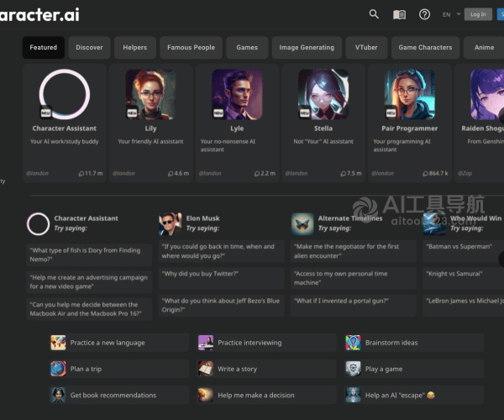This screenshot has height=420, width=504.
Task: Click Stella's 7.5 m chat count
Action: pyautogui.click(x=351, y=174)
